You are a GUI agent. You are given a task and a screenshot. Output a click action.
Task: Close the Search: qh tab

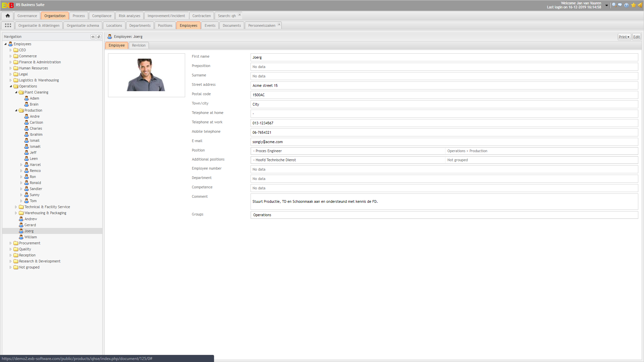click(x=239, y=15)
